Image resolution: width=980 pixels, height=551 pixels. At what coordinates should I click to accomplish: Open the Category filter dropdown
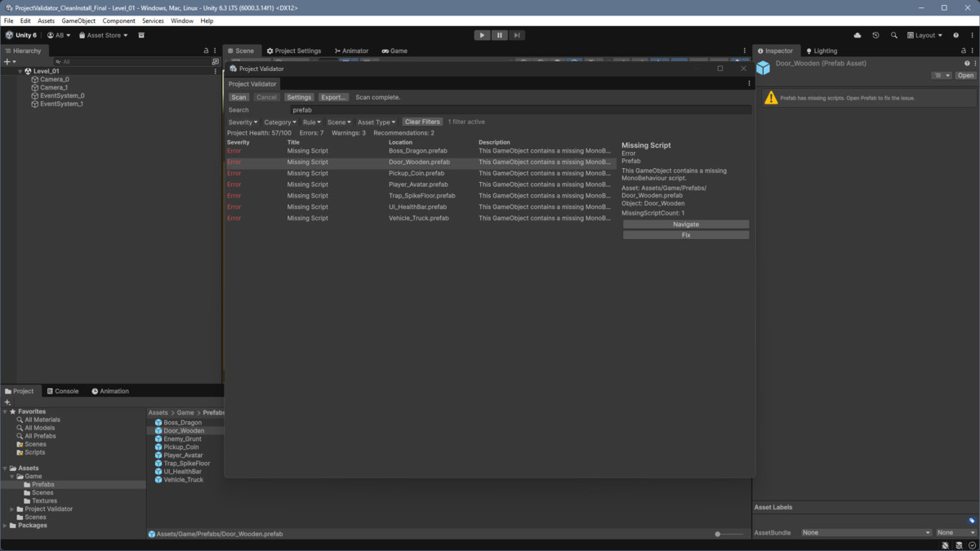click(280, 122)
